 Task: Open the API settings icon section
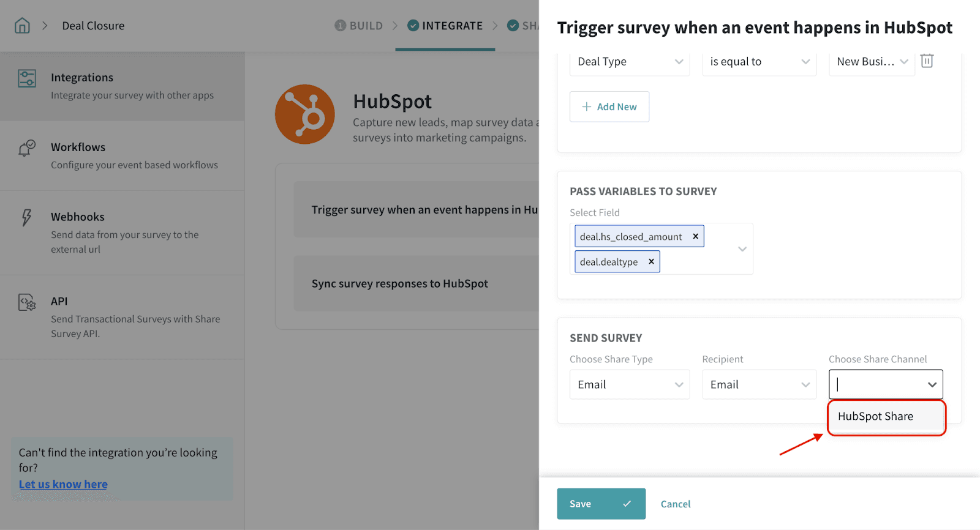coord(27,302)
